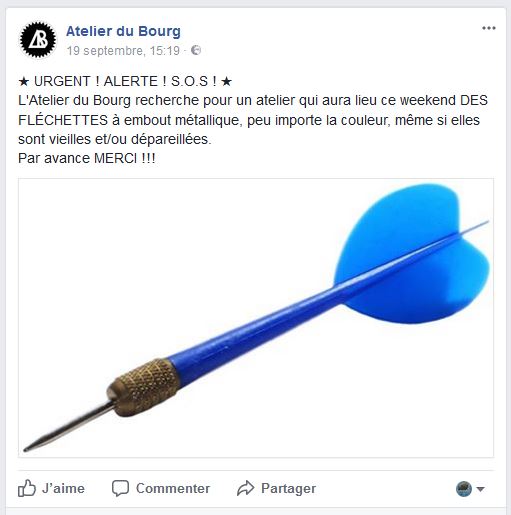Viewport: 511px width, 515px height.
Task: Select the Commenter text button
Action: pos(173,489)
